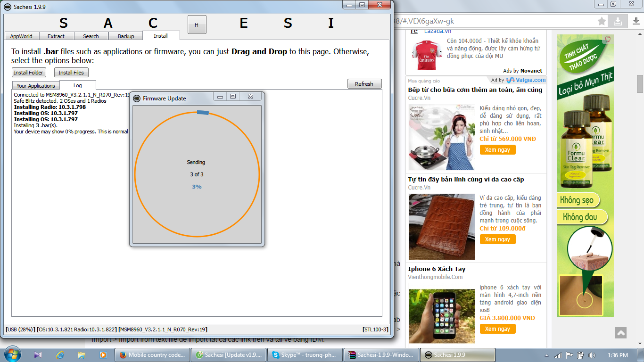Open the browser downloads arrow icon

[x=618, y=21]
